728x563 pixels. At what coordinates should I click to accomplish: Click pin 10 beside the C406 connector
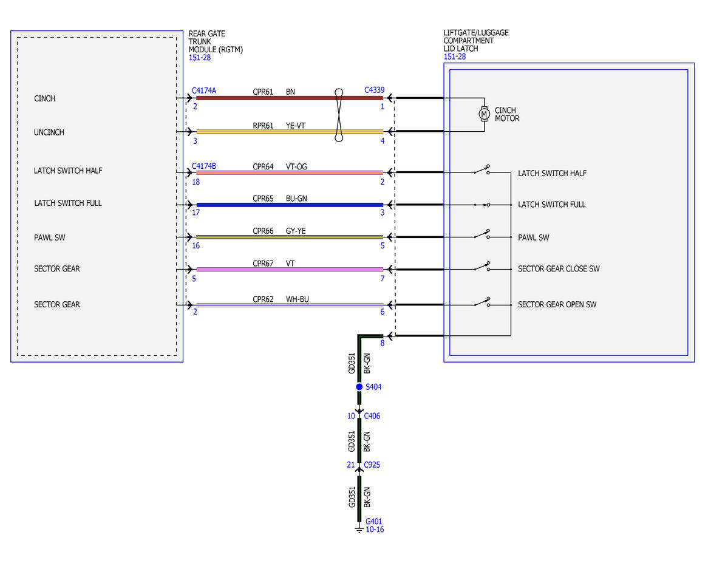pyautogui.click(x=351, y=416)
